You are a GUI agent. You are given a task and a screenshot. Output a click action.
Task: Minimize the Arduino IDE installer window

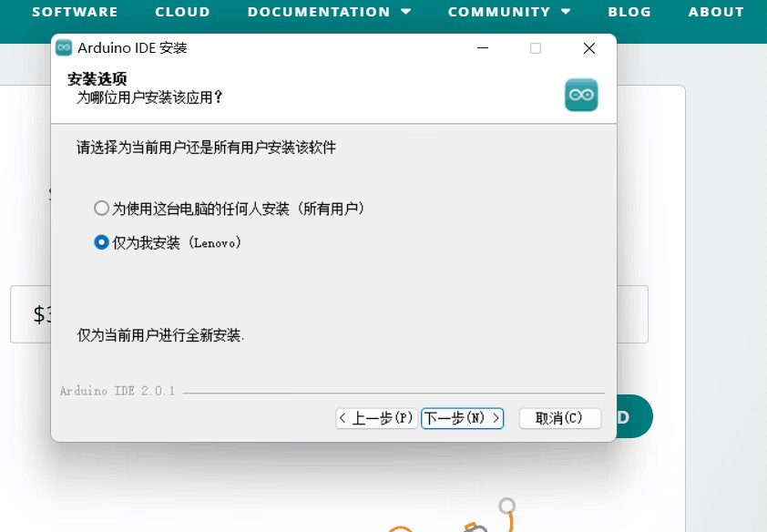pos(482,48)
